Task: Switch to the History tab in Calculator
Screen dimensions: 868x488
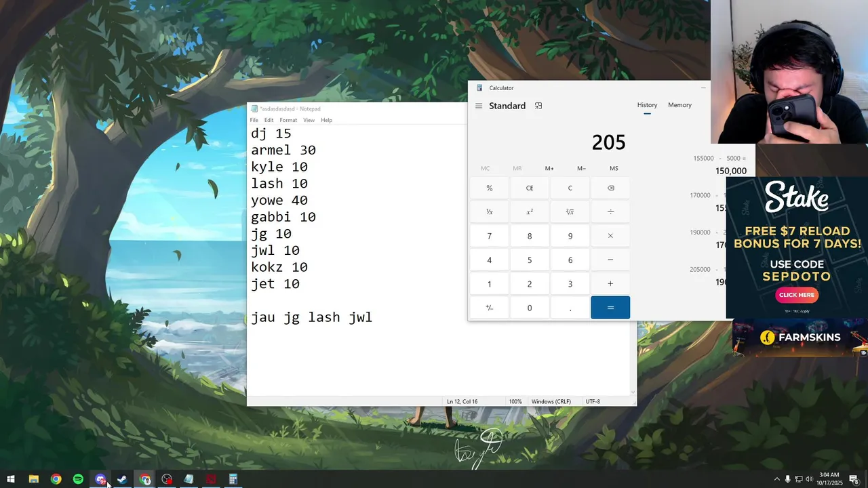Action: click(x=647, y=105)
